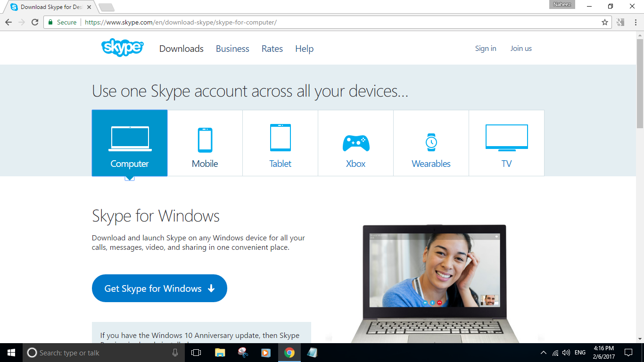Go back using browser back arrow
The width and height of the screenshot is (644, 362).
point(8,22)
